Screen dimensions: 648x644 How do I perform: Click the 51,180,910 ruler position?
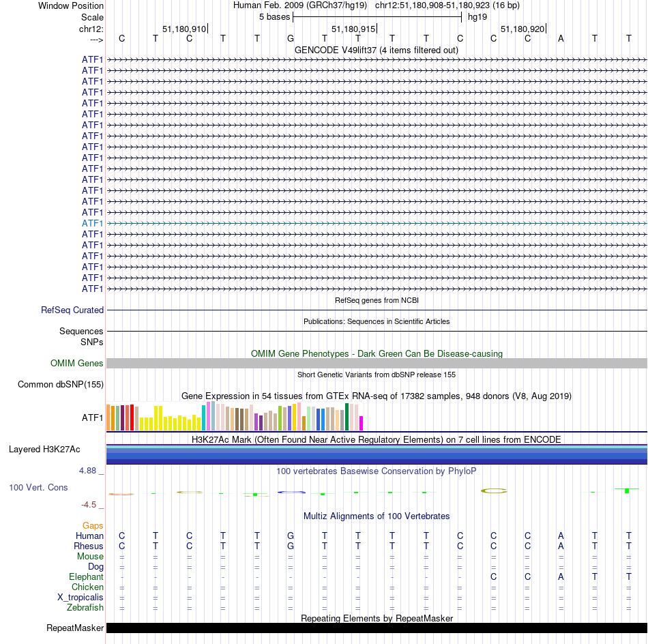pyautogui.click(x=184, y=29)
